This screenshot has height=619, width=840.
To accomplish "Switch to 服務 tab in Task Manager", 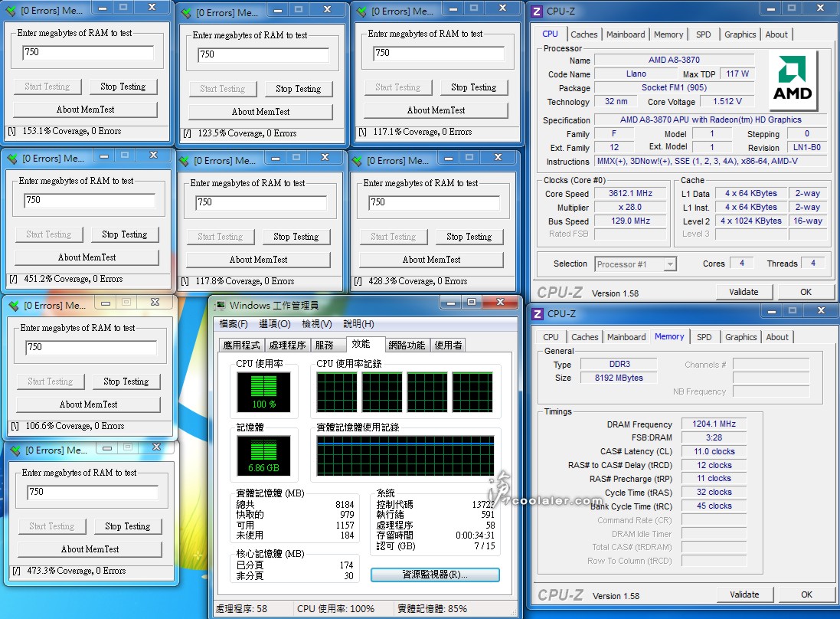I will (325, 346).
